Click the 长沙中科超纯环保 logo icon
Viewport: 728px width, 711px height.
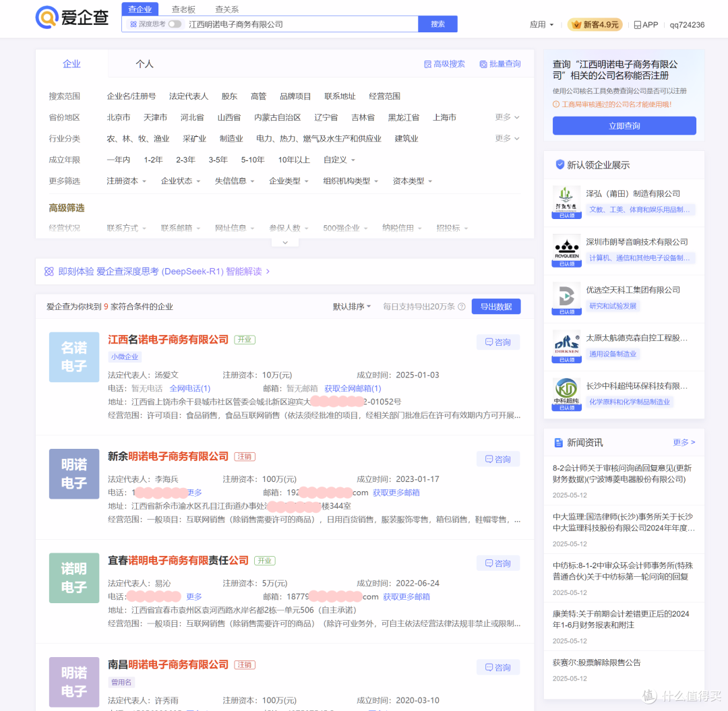coord(566,394)
